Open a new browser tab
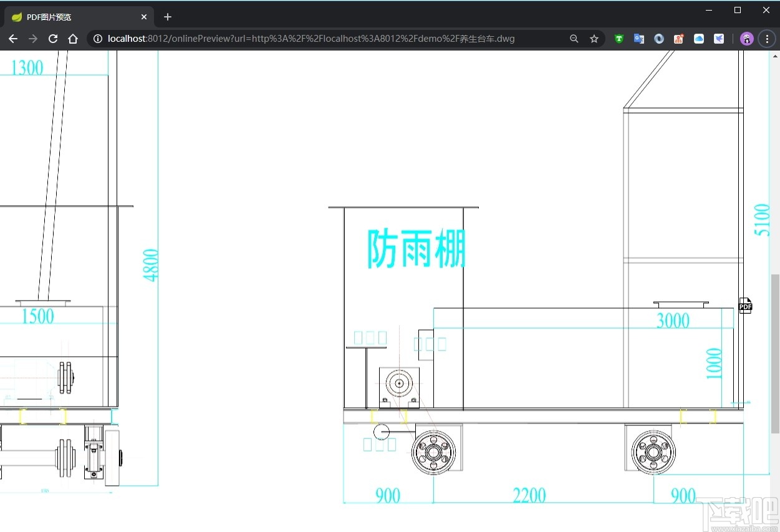The image size is (780, 532). coord(166,16)
